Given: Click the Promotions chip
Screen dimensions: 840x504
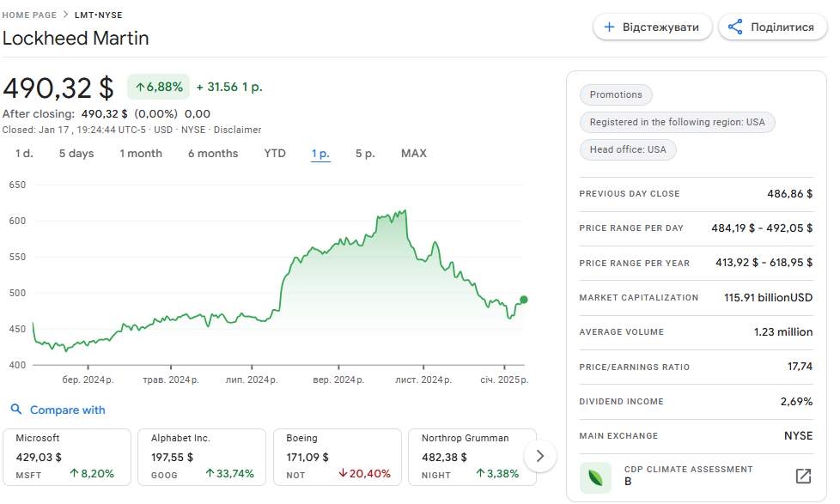Looking at the screenshot, I should pyautogui.click(x=616, y=94).
